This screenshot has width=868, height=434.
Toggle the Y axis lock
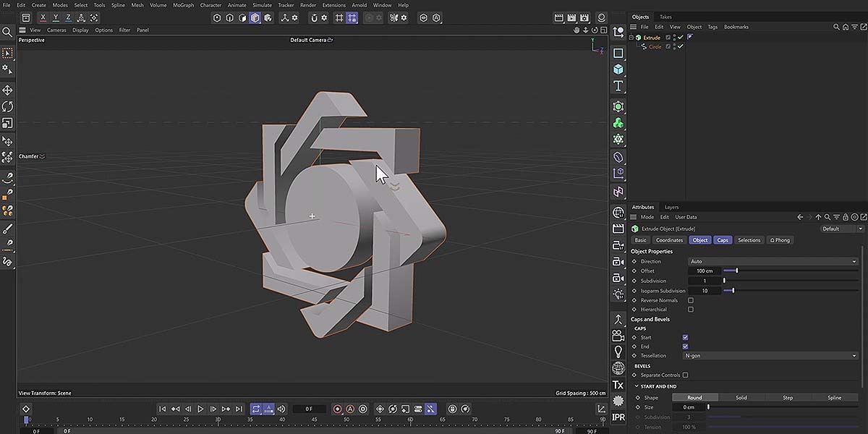pos(56,17)
